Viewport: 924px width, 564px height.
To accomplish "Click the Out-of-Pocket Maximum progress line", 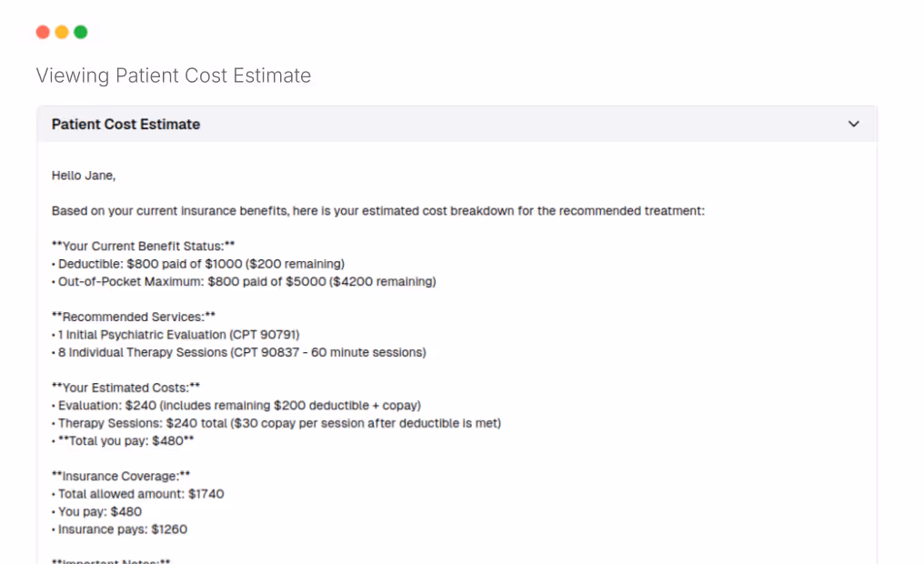I will tap(244, 281).
